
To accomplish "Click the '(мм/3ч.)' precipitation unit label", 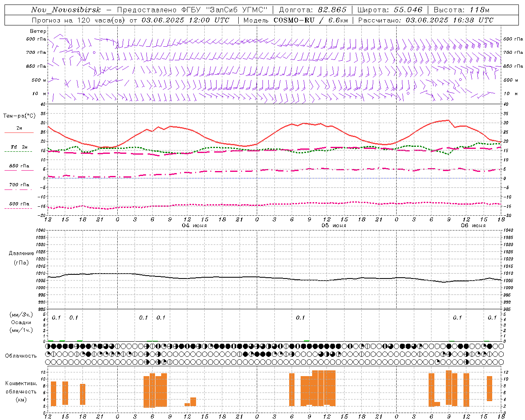I will pyautogui.click(x=21, y=315).
